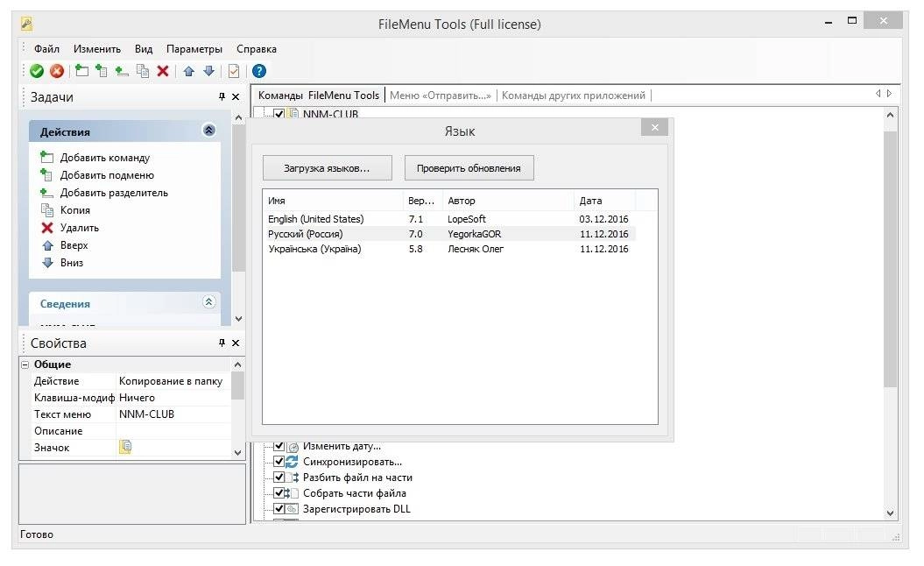
Task: Click the Move Up arrow toolbar icon
Action: pos(188,71)
